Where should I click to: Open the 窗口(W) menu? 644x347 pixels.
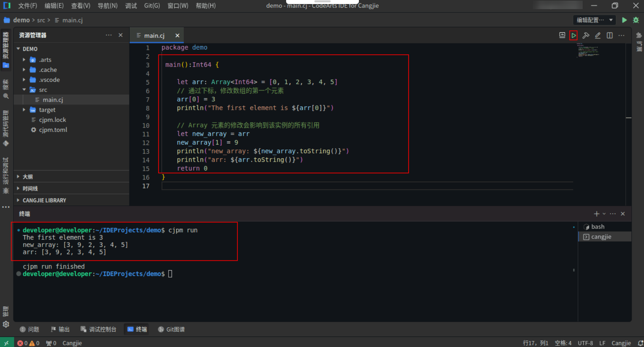pyautogui.click(x=178, y=6)
